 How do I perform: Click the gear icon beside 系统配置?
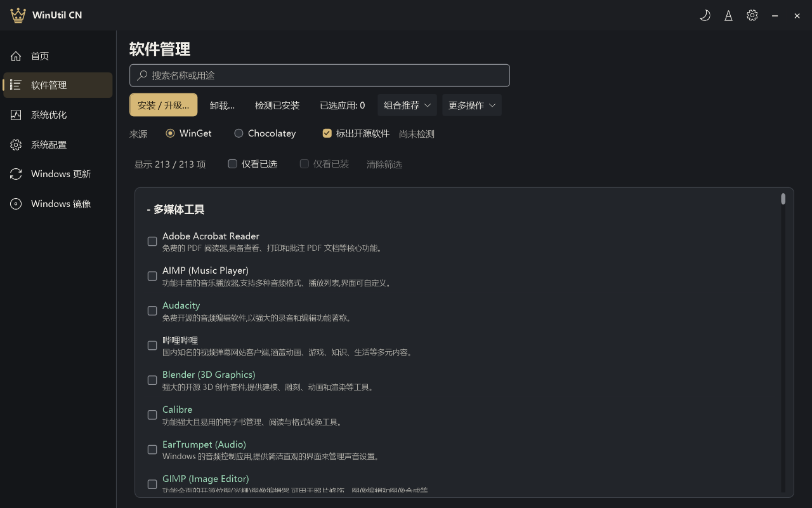click(x=16, y=145)
